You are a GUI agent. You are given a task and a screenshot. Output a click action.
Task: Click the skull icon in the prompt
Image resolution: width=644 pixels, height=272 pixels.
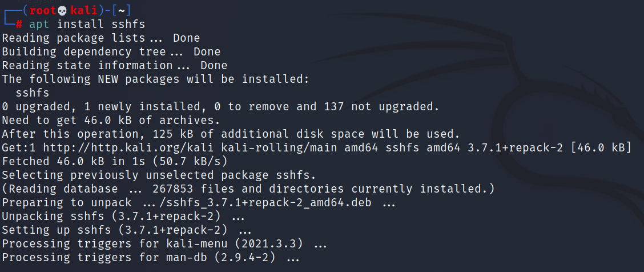63,11
